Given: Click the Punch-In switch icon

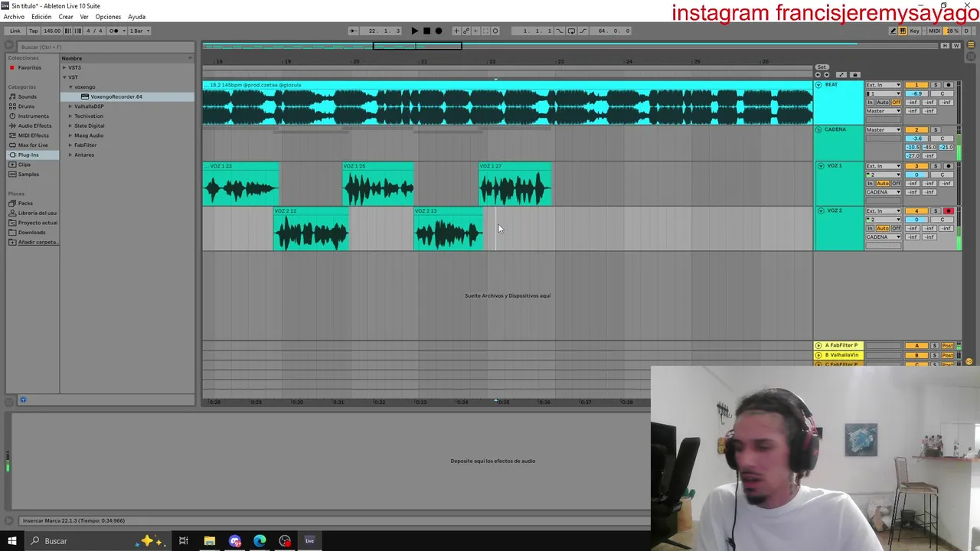Looking at the screenshot, I should [560, 31].
